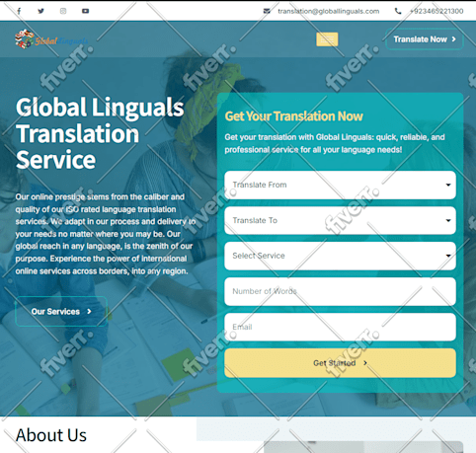Click the translation@globallinguals.com email link
Viewport: 476px width, 453px height.
pos(329,11)
